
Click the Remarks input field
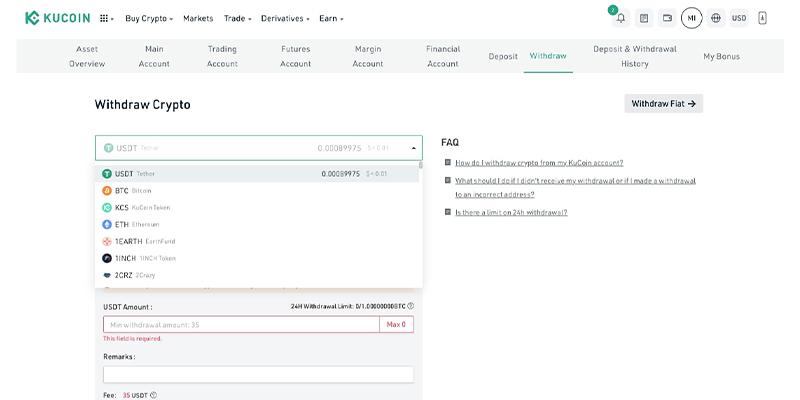coord(258,374)
